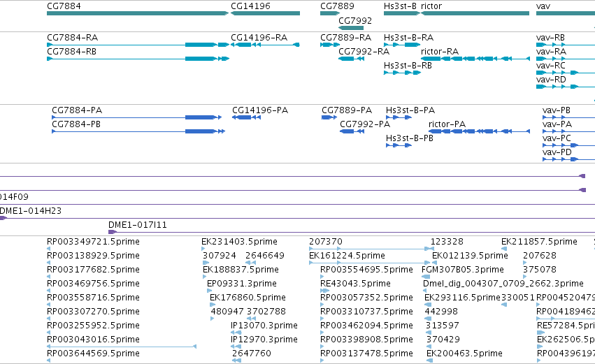
Task: Click the CG7884-PA protein label
Action: pos(77,110)
